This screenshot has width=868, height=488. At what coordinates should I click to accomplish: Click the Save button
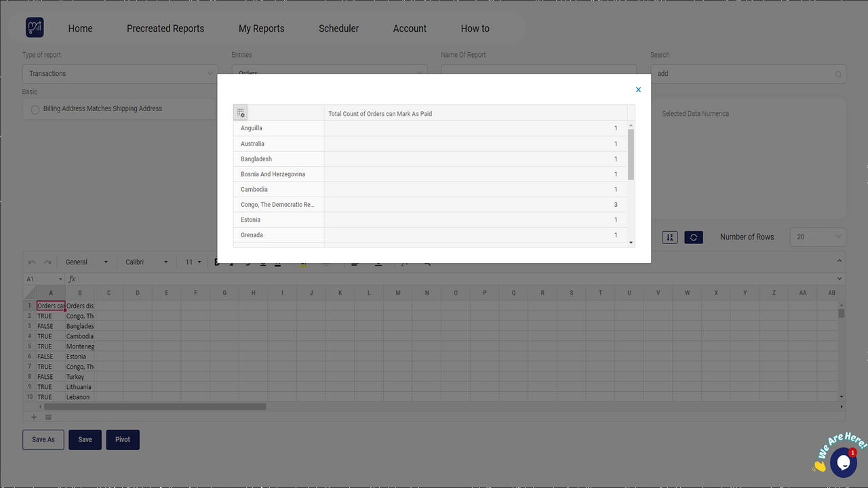pyautogui.click(x=85, y=440)
